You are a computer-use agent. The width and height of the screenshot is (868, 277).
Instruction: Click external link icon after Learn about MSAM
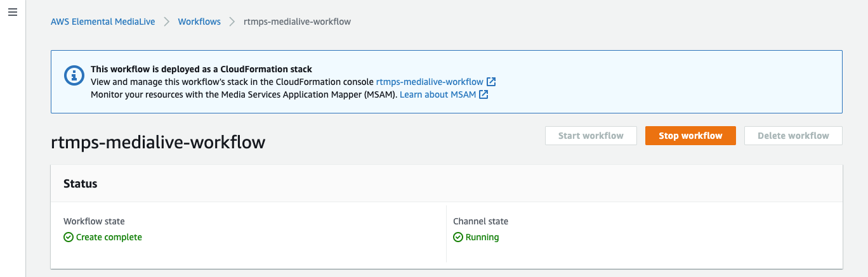click(x=483, y=94)
